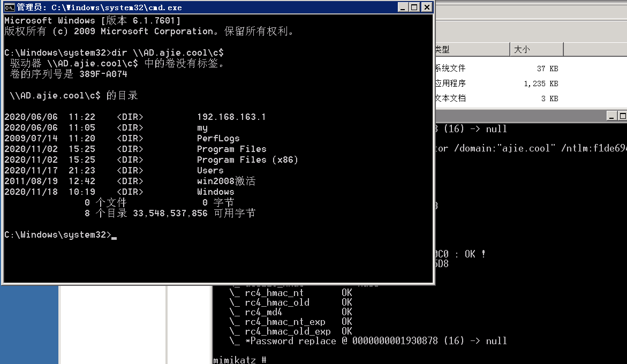Click the win2008激活 directory entry

[226, 181]
